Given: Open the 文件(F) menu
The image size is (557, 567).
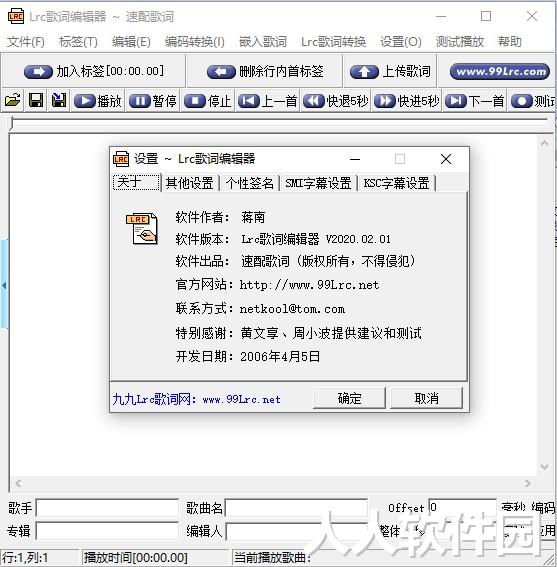Looking at the screenshot, I should [25, 42].
